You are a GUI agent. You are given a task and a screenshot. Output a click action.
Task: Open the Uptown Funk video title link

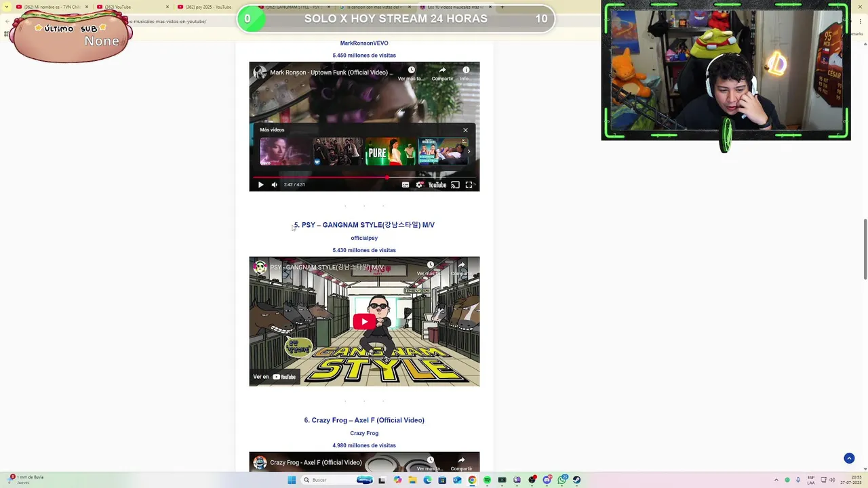click(x=332, y=73)
